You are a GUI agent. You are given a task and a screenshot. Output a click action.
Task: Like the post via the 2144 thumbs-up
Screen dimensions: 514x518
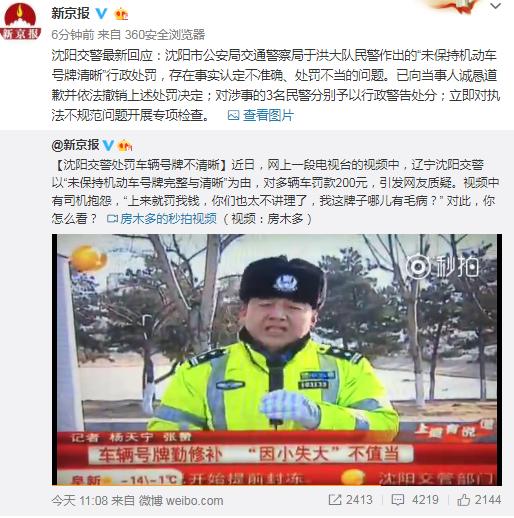[464, 500]
